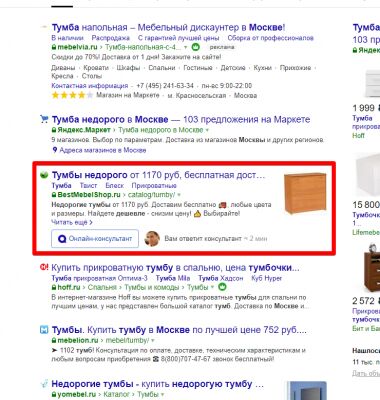Click the yomebel favicon

[44, 384]
